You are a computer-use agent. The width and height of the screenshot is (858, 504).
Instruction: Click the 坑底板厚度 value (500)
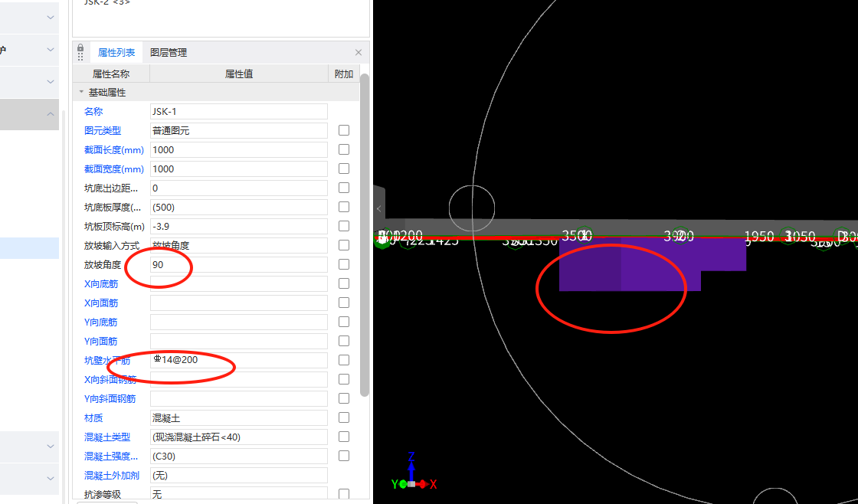238,208
